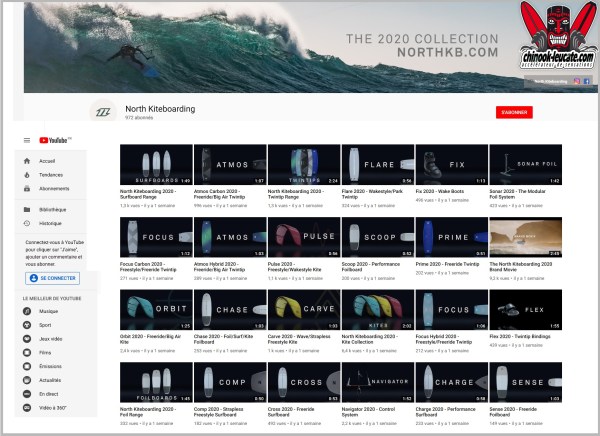Select Actualités icon in sidebar
600x436 pixels.
click(x=27, y=380)
